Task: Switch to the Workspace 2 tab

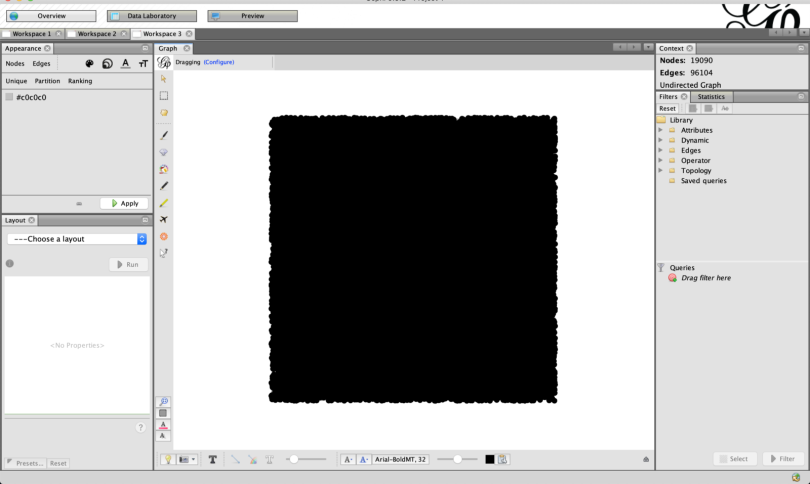Action: [x=97, y=34]
